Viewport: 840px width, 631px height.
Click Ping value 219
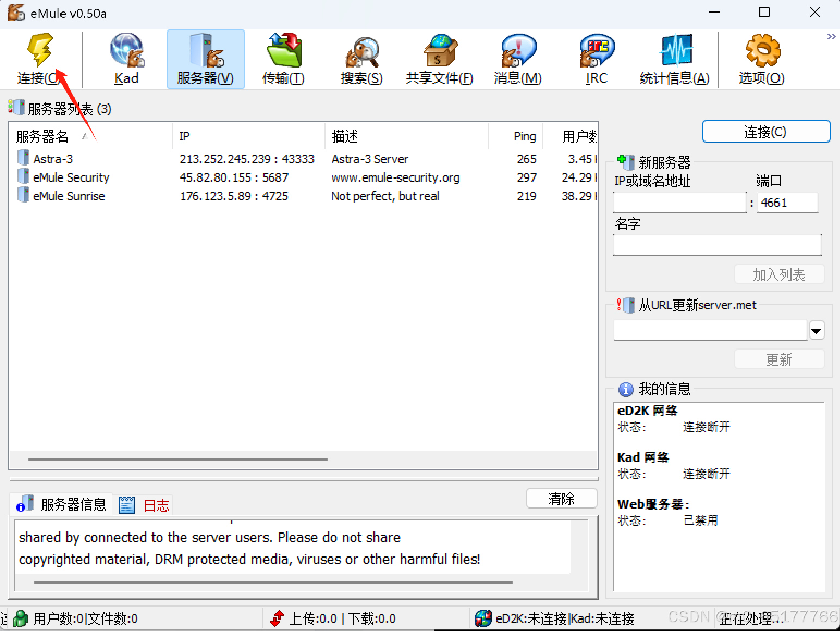click(526, 196)
